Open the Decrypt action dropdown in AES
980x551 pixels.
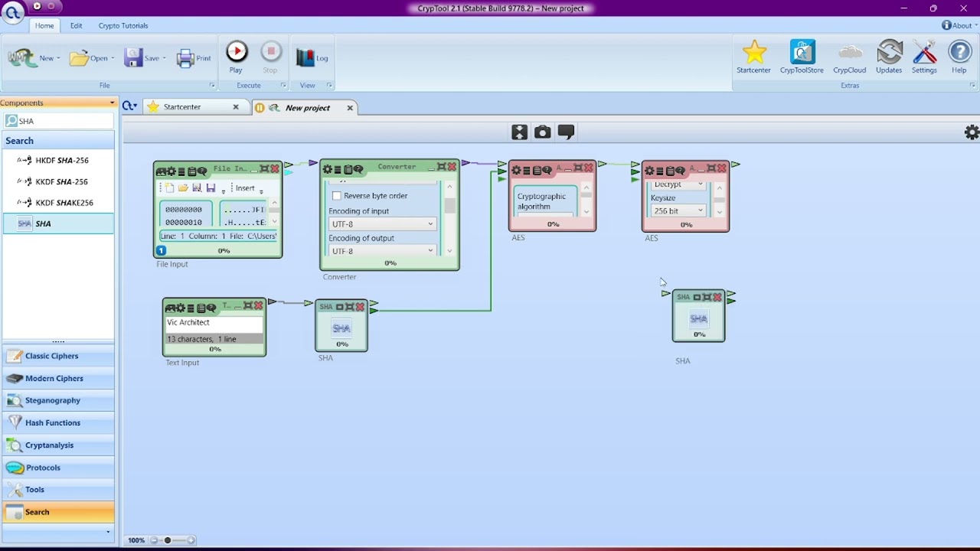point(678,184)
